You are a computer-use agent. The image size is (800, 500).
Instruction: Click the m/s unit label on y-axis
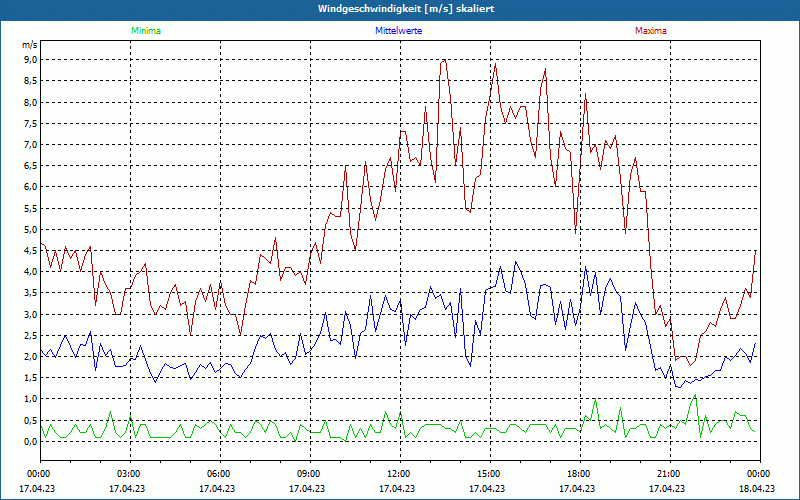[30, 45]
